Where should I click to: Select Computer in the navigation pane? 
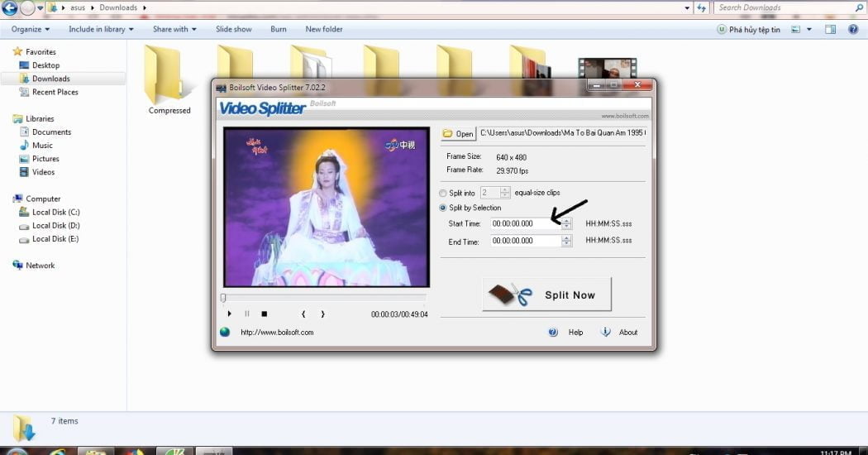click(x=43, y=199)
